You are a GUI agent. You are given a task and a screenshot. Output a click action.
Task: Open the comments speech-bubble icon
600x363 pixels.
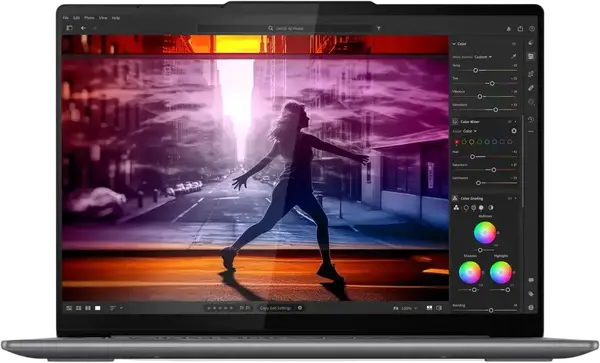(531, 280)
